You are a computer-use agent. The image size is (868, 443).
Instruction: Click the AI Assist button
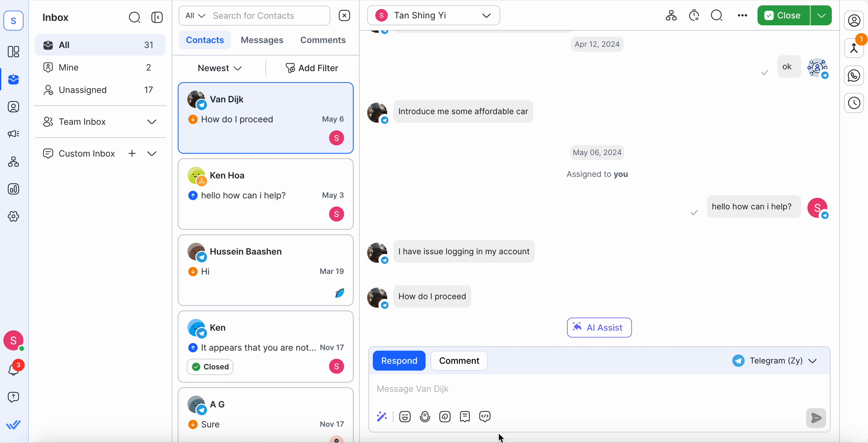[x=599, y=328]
